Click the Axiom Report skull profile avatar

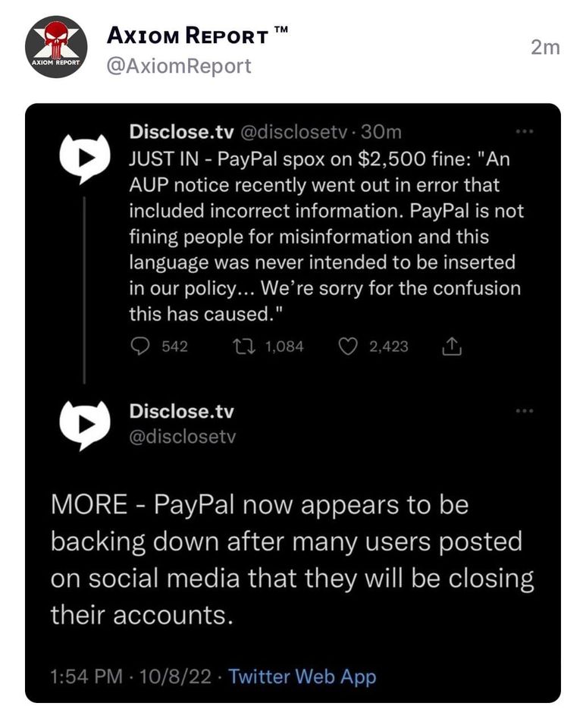click(55, 47)
